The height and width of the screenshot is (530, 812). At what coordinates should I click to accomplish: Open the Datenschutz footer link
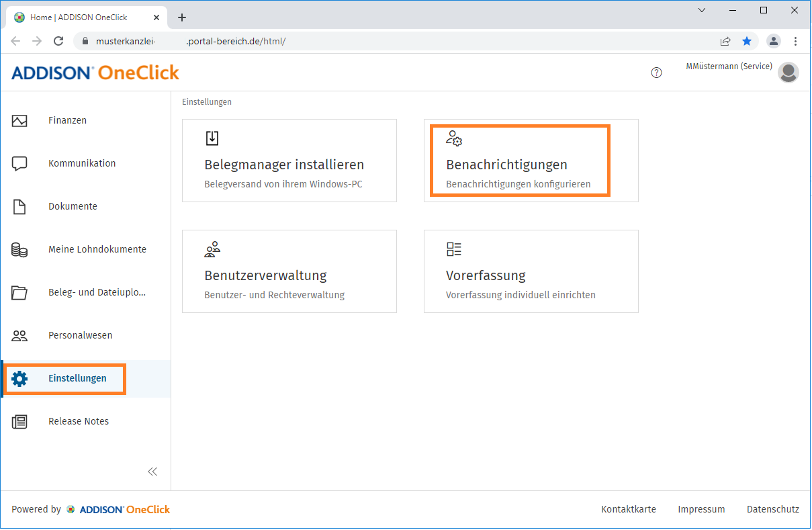(773, 510)
